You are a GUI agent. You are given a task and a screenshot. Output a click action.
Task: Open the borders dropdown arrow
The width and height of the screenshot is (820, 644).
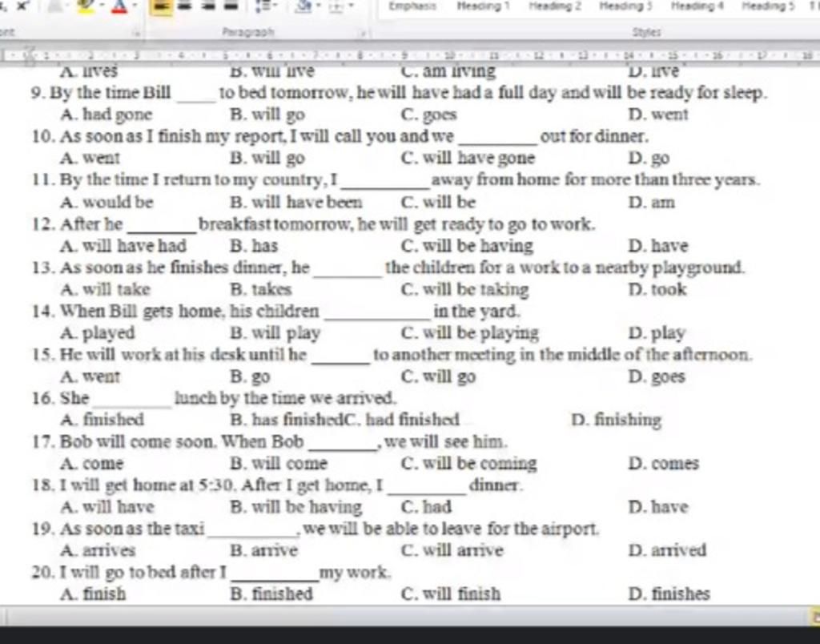tap(351, 6)
